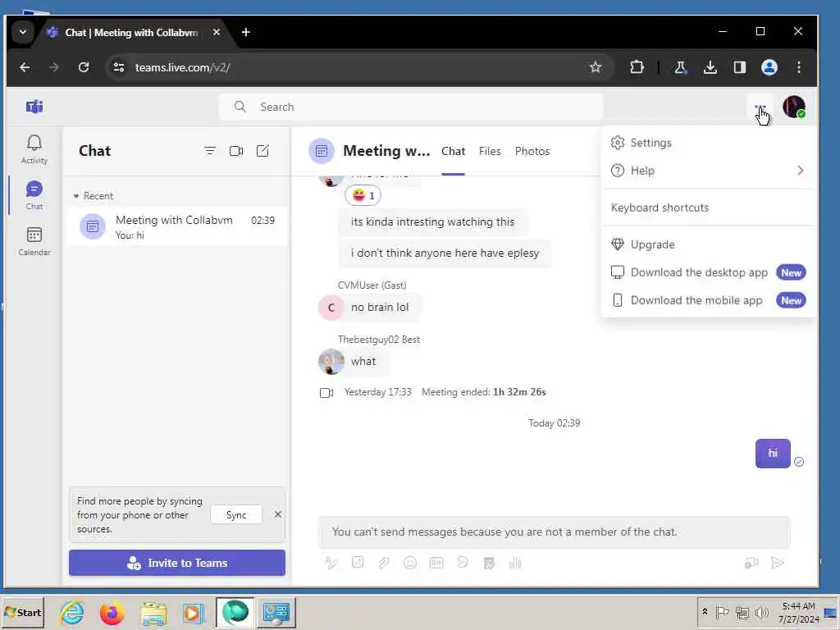The height and width of the screenshot is (630, 840).
Task: Open the Calendar in sidebar
Action: (x=34, y=241)
